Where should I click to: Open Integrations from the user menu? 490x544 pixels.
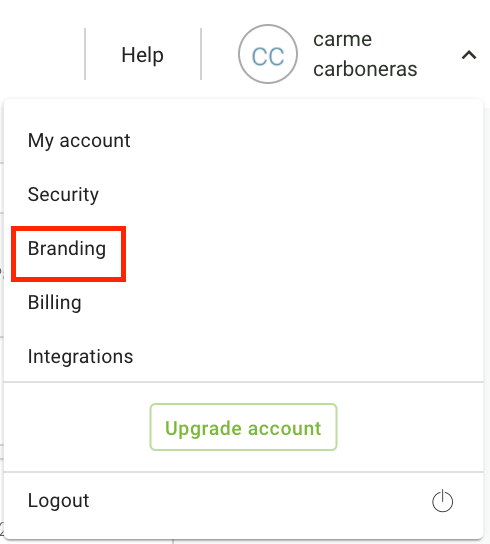[x=81, y=357]
